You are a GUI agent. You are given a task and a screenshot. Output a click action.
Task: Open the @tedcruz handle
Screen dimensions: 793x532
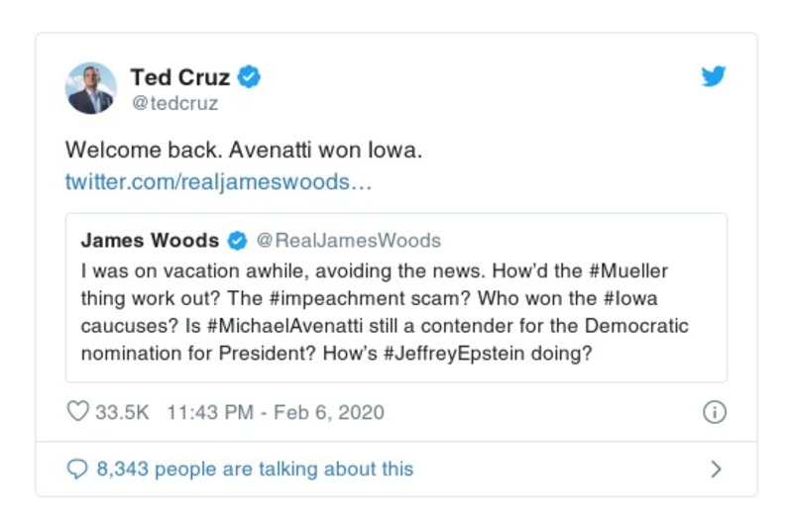[173, 102]
